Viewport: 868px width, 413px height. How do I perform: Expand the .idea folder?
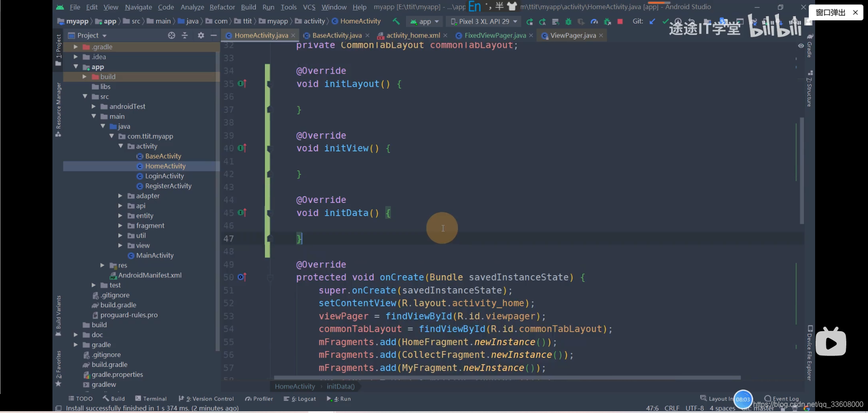pyautogui.click(x=76, y=57)
